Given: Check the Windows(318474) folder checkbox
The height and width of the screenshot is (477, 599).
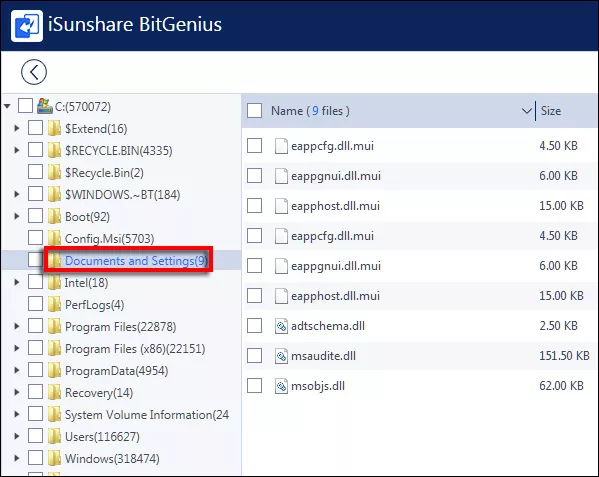Looking at the screenshot, I should pos(35,458).
